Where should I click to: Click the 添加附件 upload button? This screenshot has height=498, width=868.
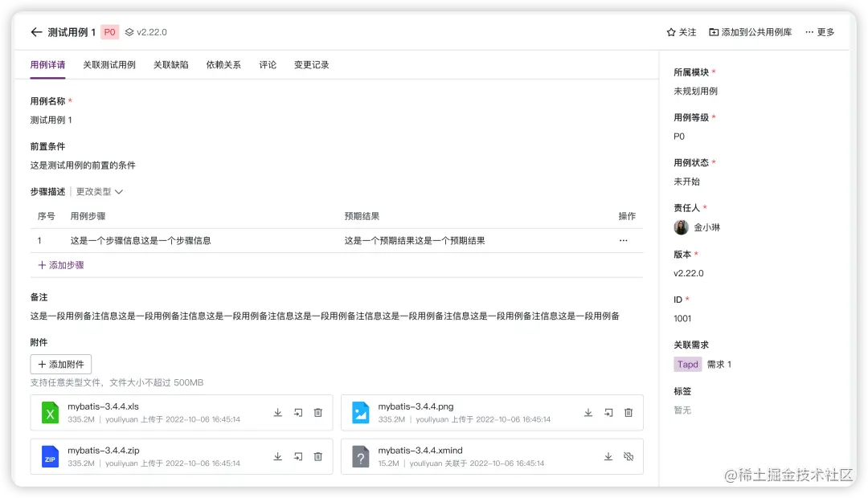click(60, 363)
